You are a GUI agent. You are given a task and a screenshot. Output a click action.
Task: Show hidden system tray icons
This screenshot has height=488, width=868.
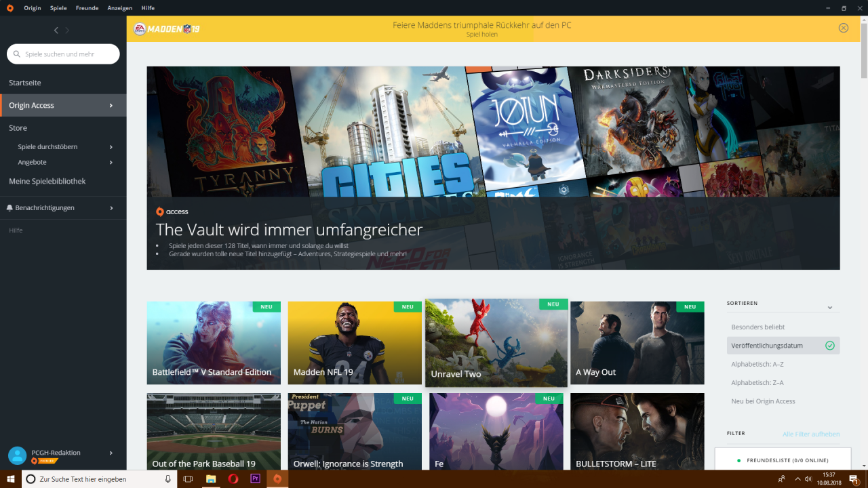pos(797,479)
